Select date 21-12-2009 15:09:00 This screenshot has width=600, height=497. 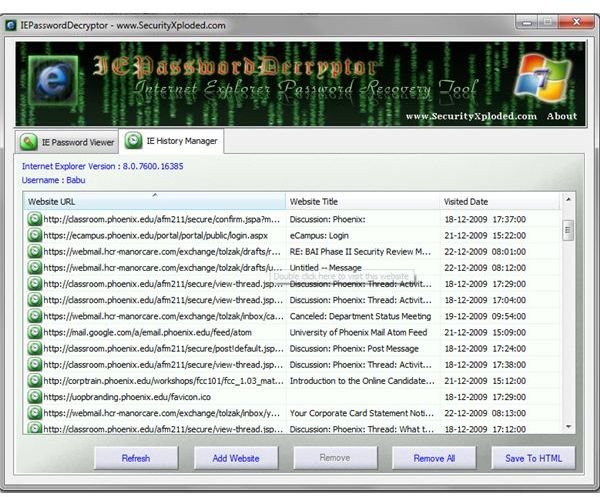[x=485, y=332]
